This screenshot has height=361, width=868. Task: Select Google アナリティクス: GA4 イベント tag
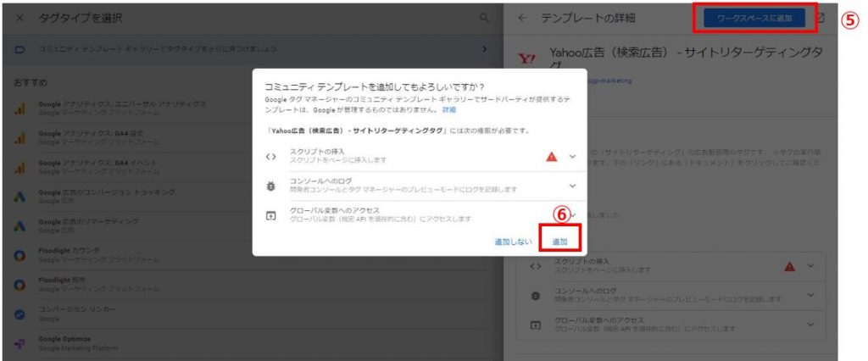(253, 167)
